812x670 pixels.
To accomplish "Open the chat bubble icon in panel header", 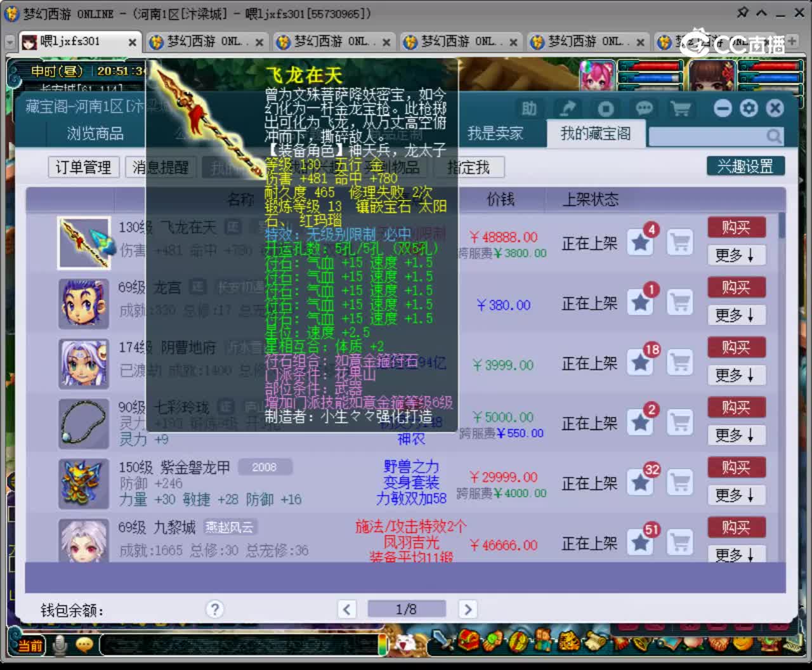I will click(x=644, y=108).
